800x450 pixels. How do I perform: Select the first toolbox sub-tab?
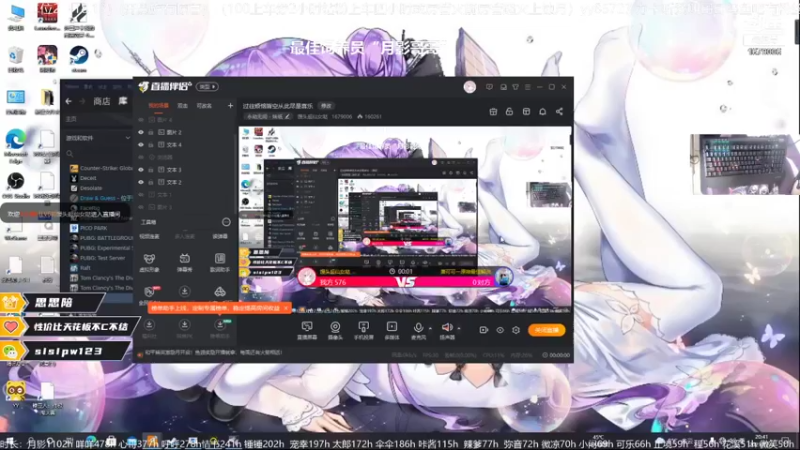149,236
